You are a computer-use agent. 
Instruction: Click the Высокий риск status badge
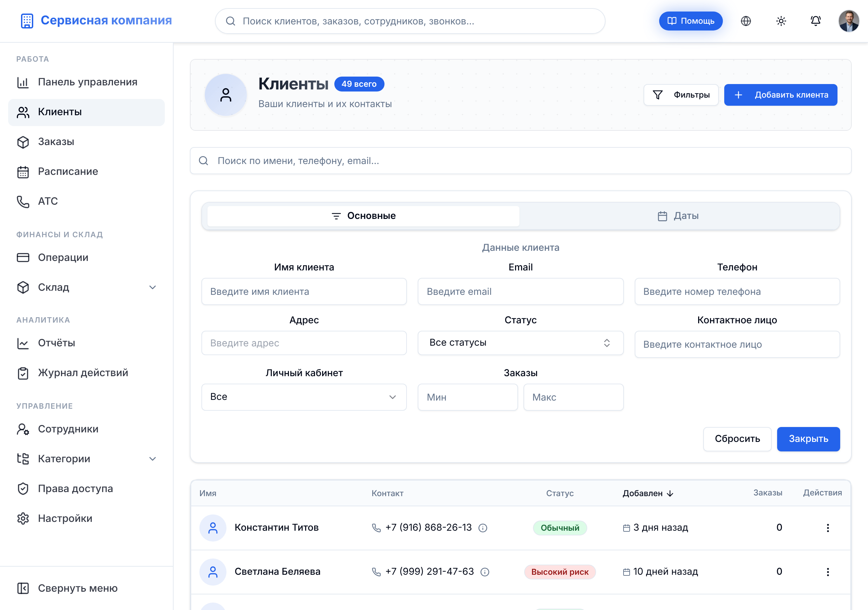(559, 572)
